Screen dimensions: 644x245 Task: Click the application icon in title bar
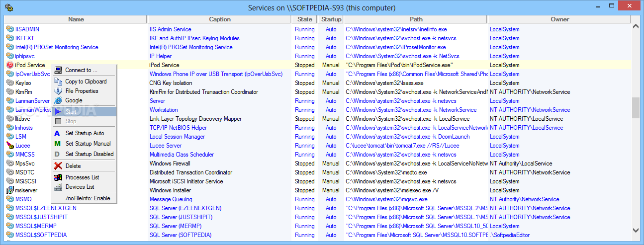[x=8, y=7]
